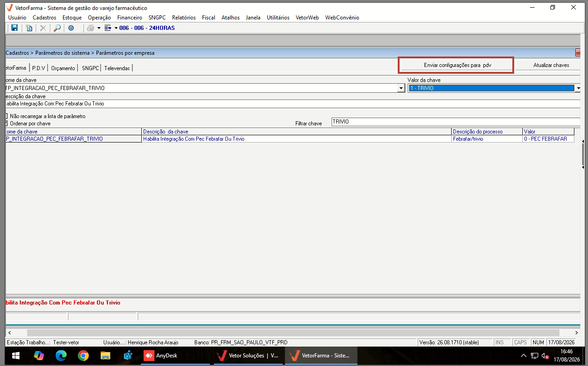The width and height of the screenshot is (588, 366).
Task: Close the Parâmetros por empresa panel
Action: (578, 52)
